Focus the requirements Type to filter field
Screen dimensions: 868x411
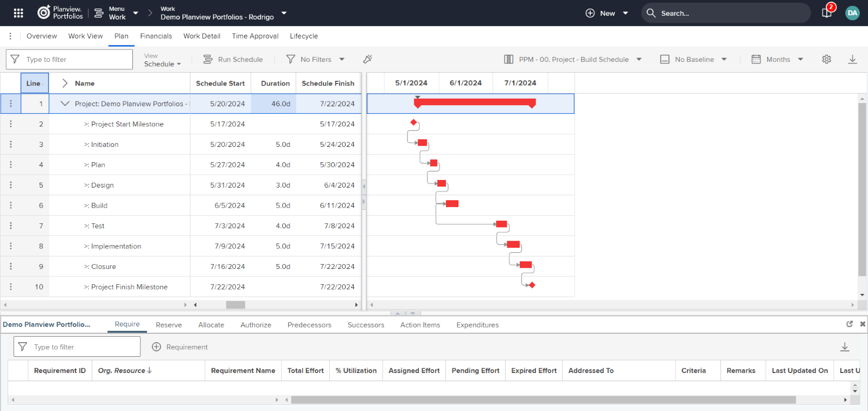coord(77,346)
